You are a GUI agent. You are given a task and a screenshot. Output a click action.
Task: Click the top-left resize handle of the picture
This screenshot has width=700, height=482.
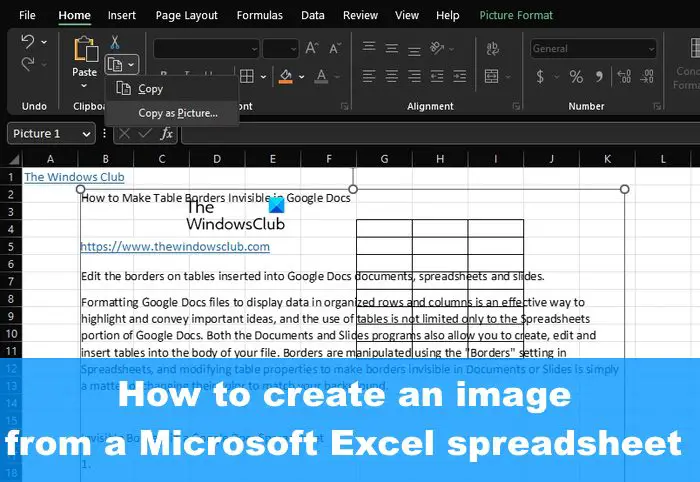80,189
